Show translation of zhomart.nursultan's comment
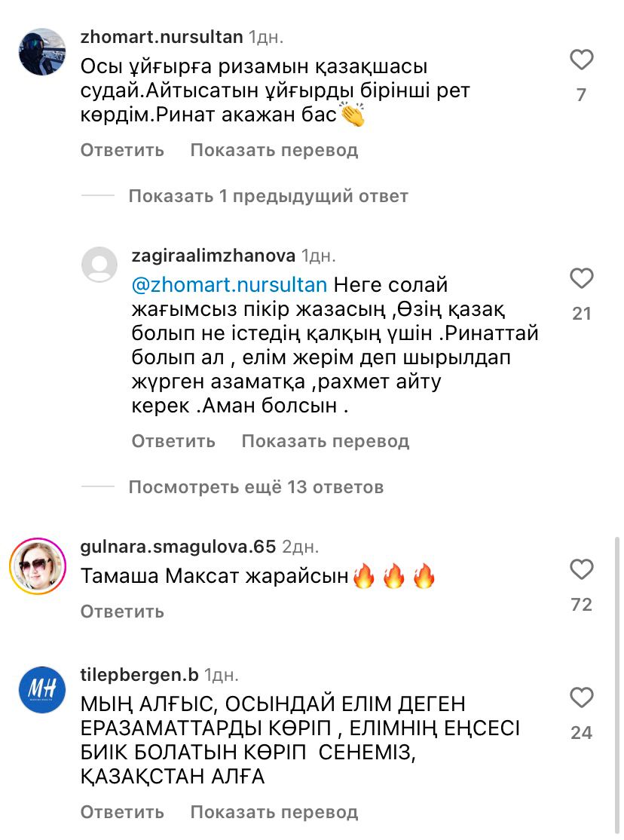The height and width of the screenshot is (840, 624). [274, 150]
